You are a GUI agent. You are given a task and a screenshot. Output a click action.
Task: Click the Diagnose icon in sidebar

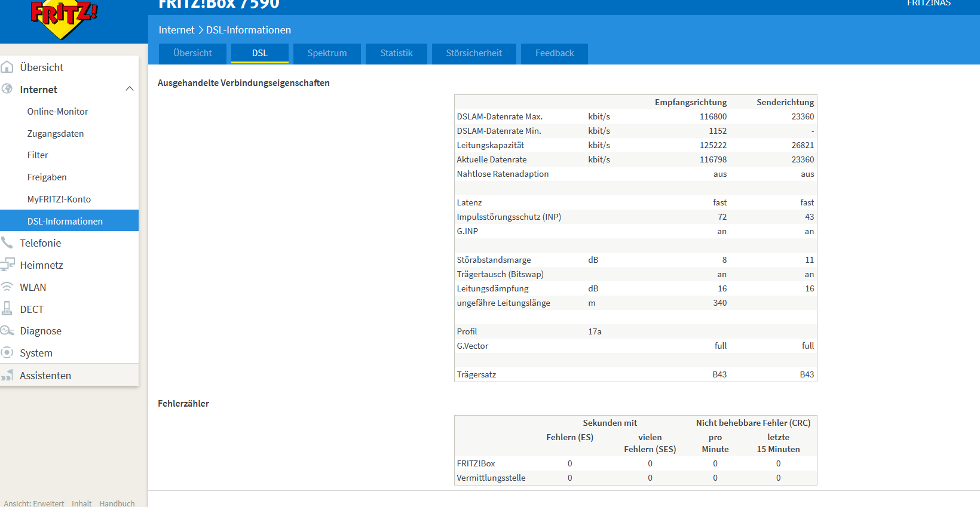(x=7, y=330)
